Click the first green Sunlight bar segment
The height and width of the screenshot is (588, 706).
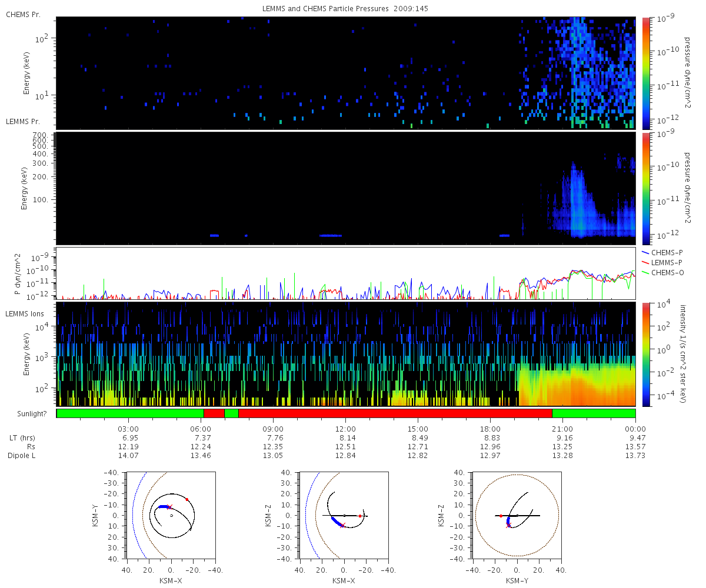(x=130, y=413)
